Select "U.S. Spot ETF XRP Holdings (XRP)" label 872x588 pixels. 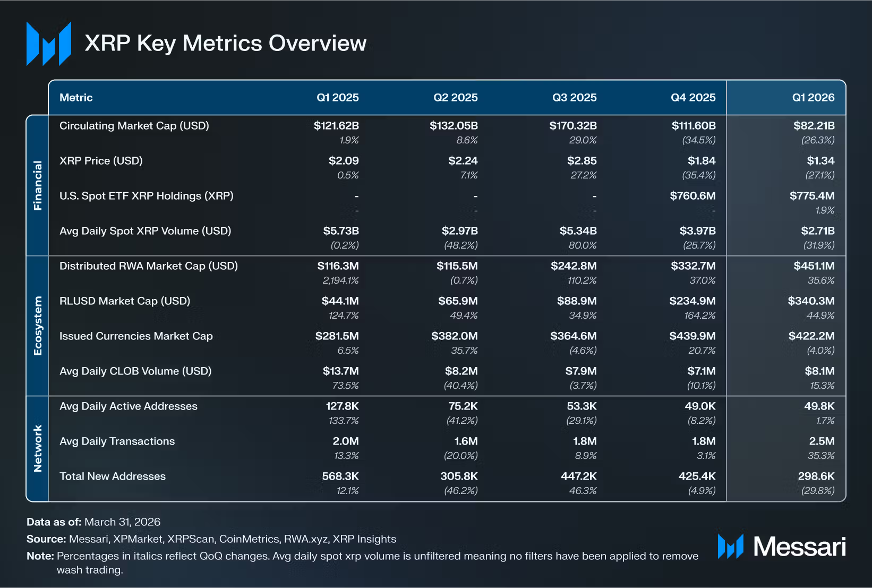click(147, 196)
